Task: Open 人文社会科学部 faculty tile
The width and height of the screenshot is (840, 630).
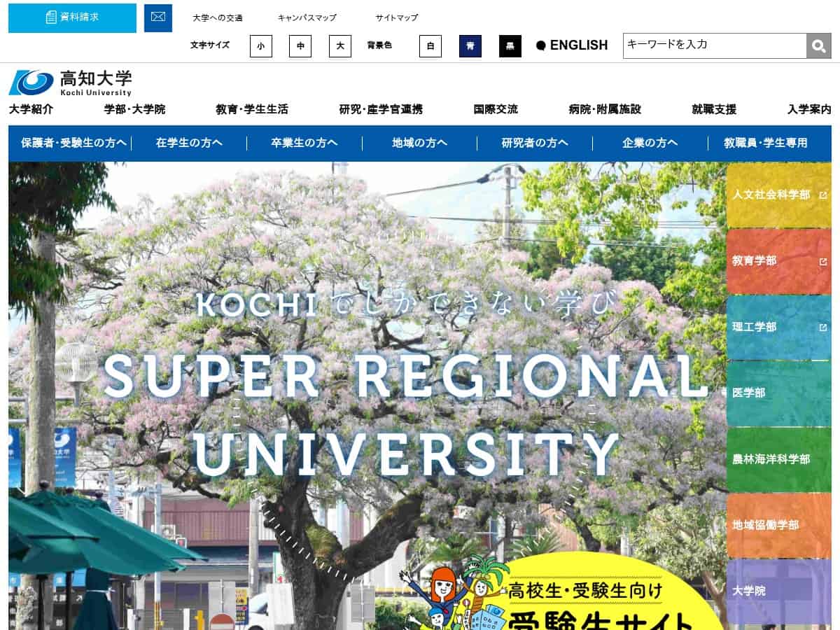Action: click(779, 195)
